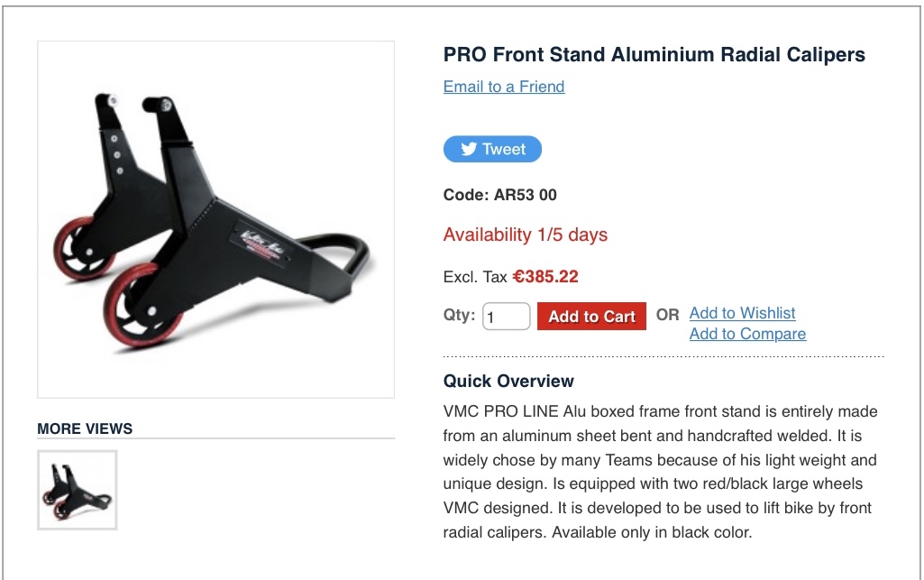Click the Availability 1/5 days text
The height and width of the screenshot is (580, 924).
(x=525, y=235)
